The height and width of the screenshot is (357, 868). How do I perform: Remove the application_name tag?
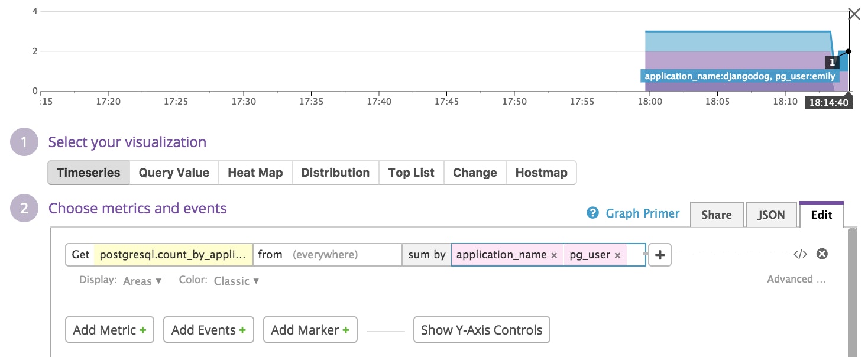pyautogui.click(x=554, y=255)
